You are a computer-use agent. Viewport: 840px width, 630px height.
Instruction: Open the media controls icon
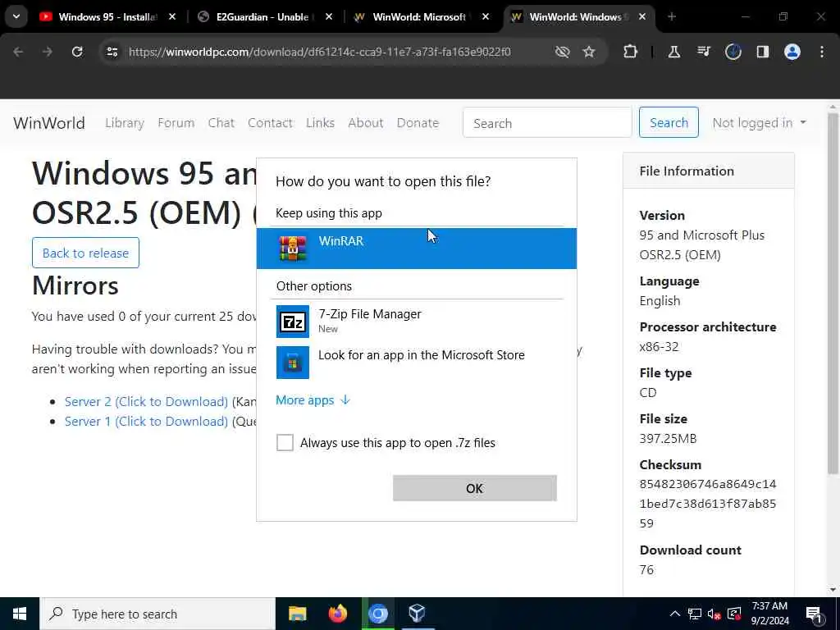pos(703,52)
